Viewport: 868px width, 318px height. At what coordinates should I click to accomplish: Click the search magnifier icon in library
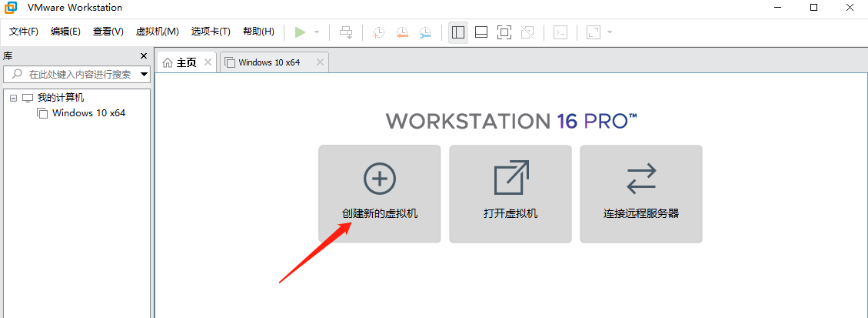click(17, 74)
